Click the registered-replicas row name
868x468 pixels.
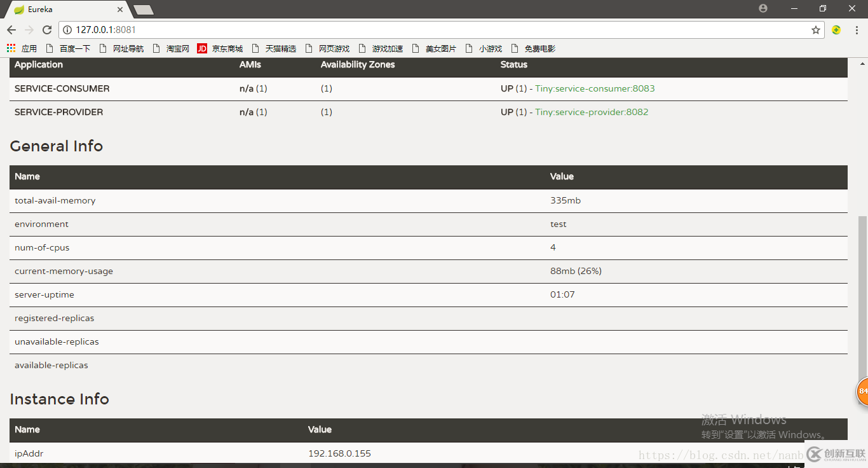tap(54, 318)
